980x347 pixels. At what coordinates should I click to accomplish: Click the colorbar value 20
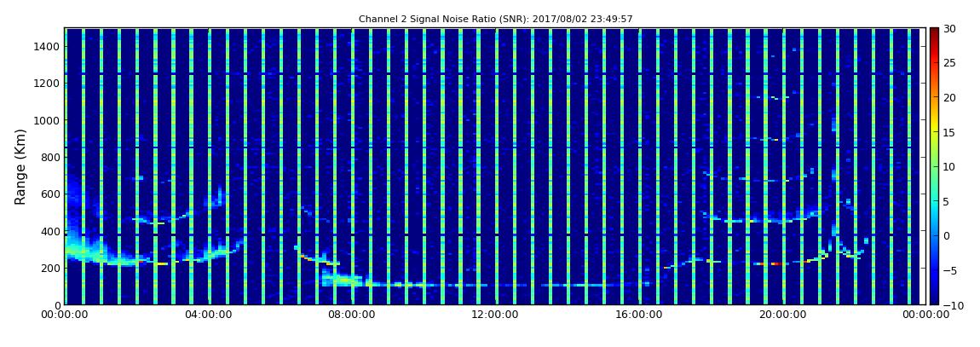pyautogui.click(x=950, y=97)
